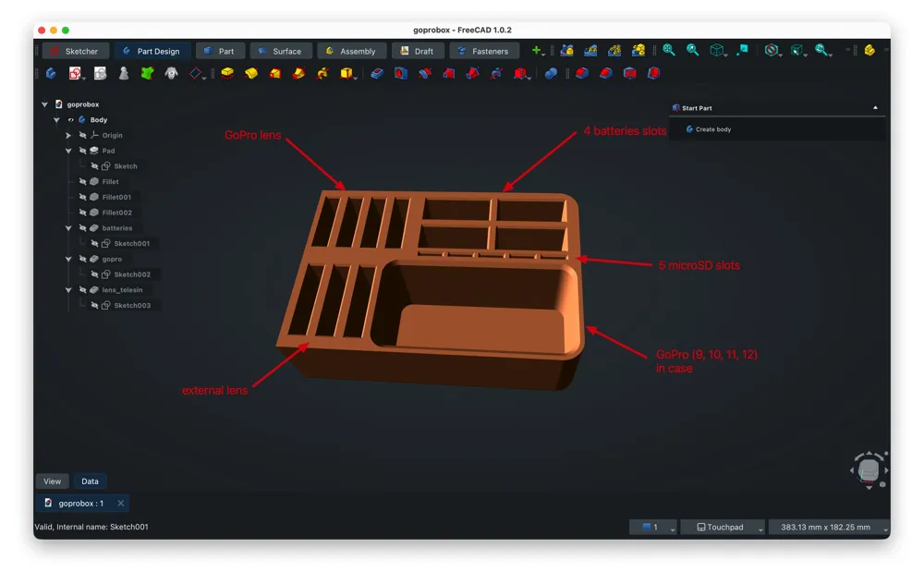Click the Create body toolbar icon
Screen dimensions: 924x584
pos(51,73)
